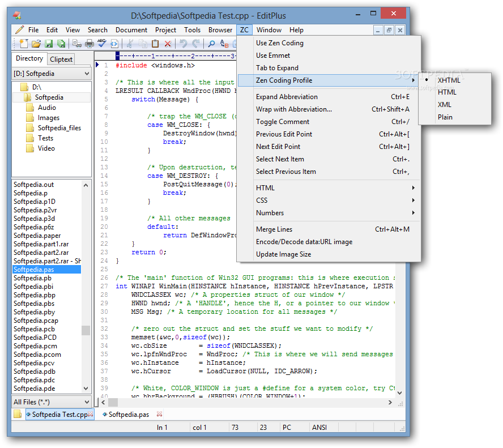Select the Audio folder in directory tree

47,108
